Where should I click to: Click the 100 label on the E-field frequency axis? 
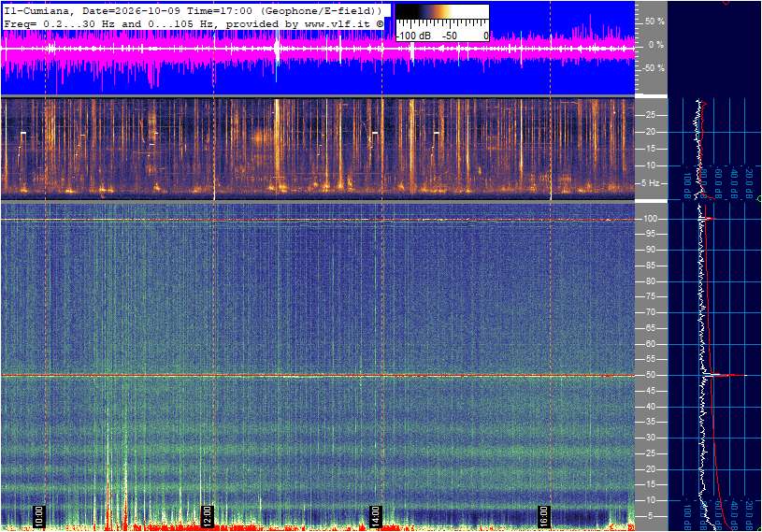(x=651, y=219)
